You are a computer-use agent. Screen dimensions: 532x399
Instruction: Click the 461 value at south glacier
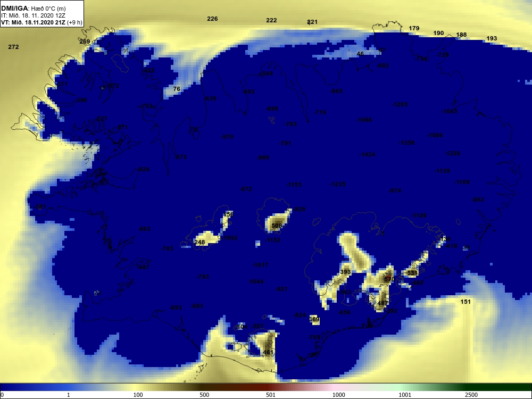click(x=268, y=352)
